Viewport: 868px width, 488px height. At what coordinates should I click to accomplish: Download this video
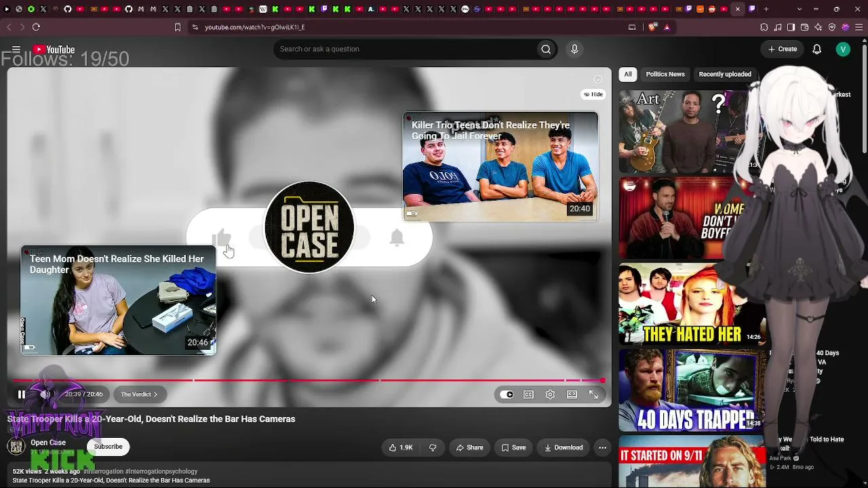[x=564, y=447]
